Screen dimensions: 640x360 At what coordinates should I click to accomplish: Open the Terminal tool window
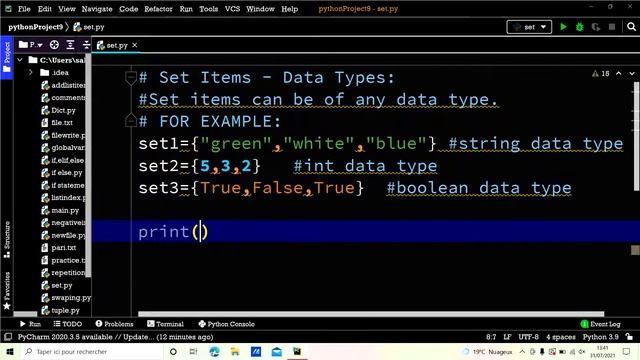[165, 324]
